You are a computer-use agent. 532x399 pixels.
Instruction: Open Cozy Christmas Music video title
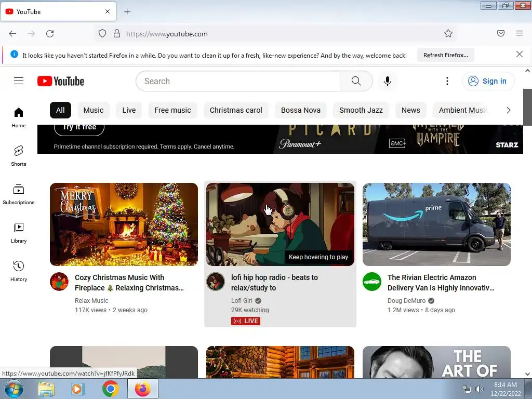click(x=129, y=283)
